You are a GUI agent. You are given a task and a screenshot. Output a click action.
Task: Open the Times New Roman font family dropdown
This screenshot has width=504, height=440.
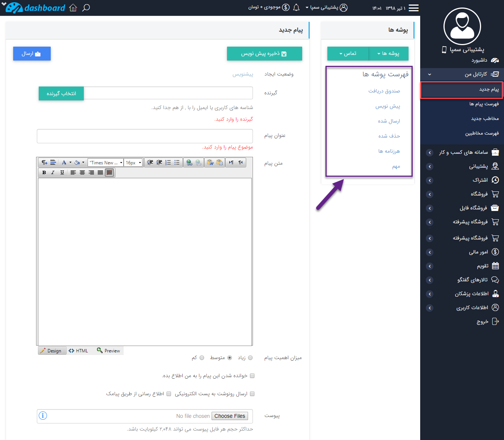pyautogui.click(x=105, y=162)
